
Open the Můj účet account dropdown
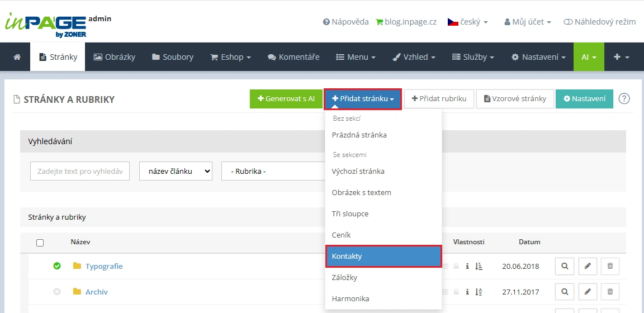[528, 22]
